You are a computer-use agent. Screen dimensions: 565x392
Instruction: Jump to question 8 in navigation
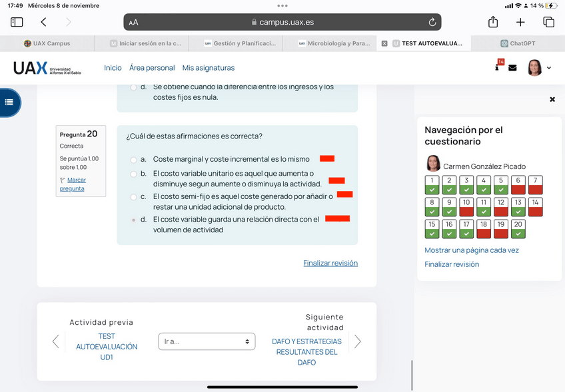coord(432,207)
